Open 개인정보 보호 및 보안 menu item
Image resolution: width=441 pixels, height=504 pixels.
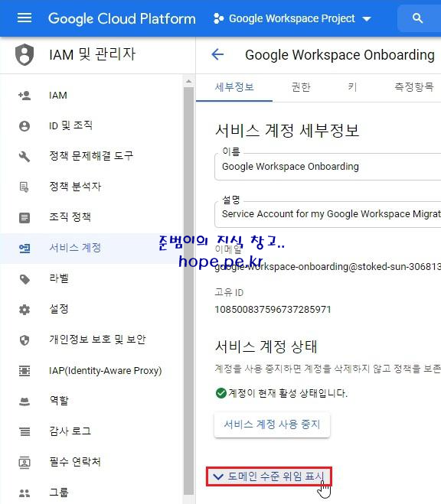click(92, 340)
